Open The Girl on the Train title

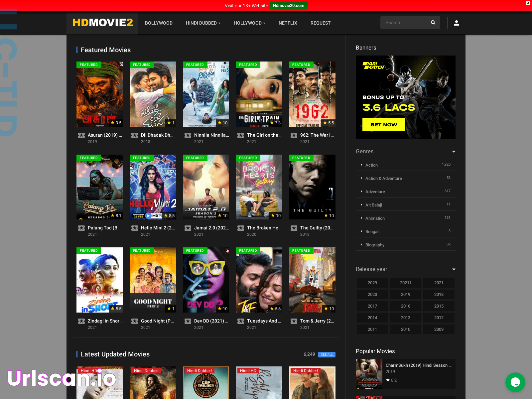(264, 135)
